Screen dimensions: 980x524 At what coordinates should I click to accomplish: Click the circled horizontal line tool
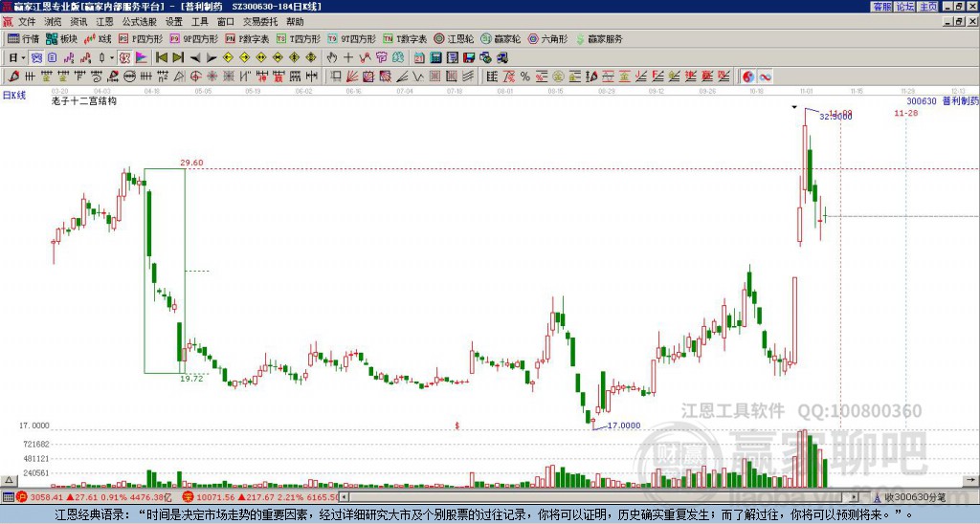tap(129, 76)
